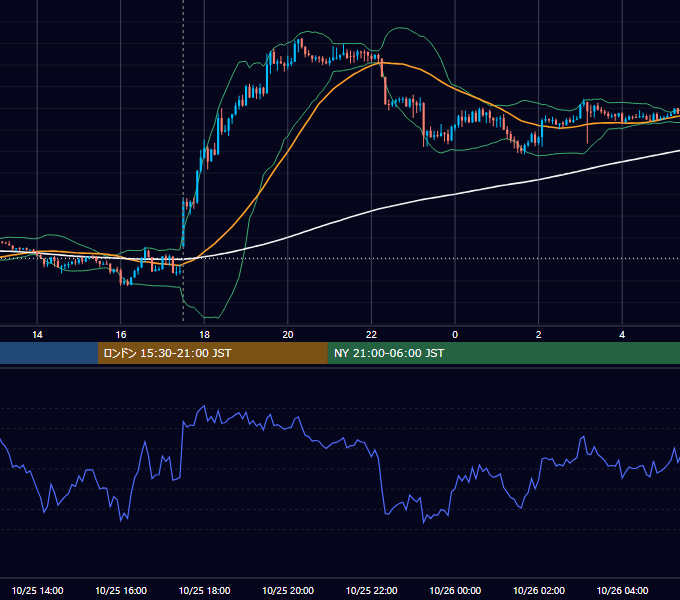Click the 20 hour label on price chart axis
Viewport: 680px width, 600px height.
click(x=288, y=335)
